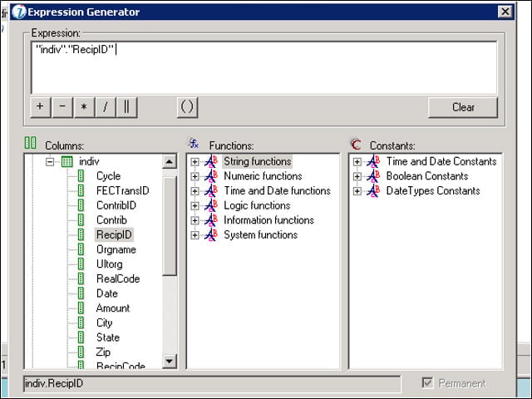Select the Zip column icon
The image size is (532, 399).
[81, 352]
